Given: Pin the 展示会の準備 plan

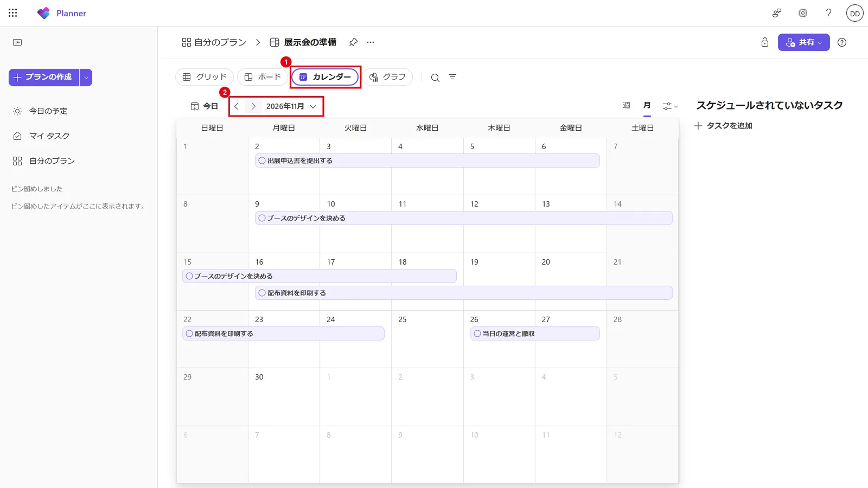Looking at the screenshot, I should 353,42.
